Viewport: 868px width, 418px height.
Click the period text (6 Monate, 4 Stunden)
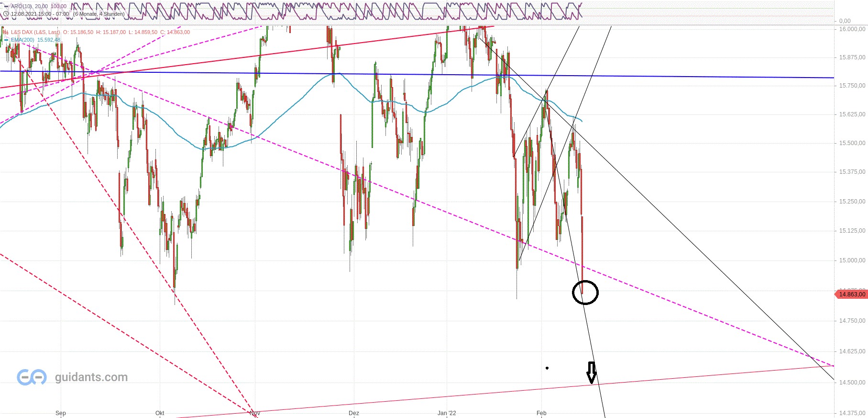pos(99,14)
